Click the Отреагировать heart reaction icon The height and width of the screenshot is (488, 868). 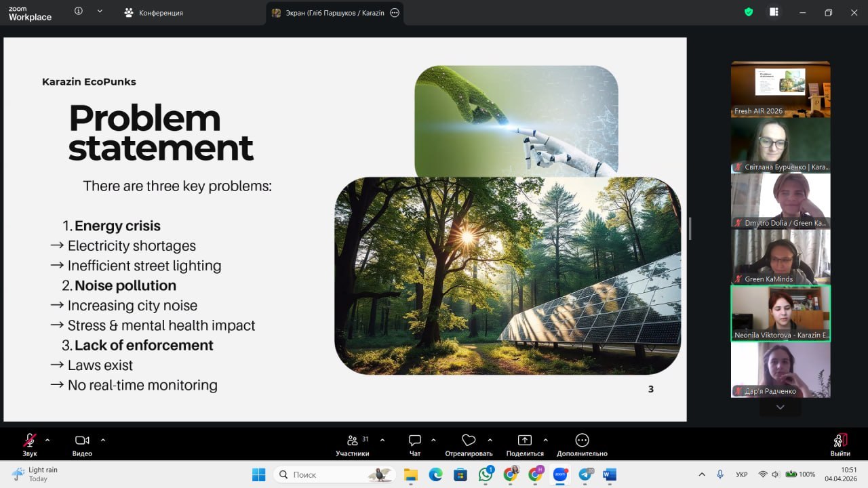(468, 441)
